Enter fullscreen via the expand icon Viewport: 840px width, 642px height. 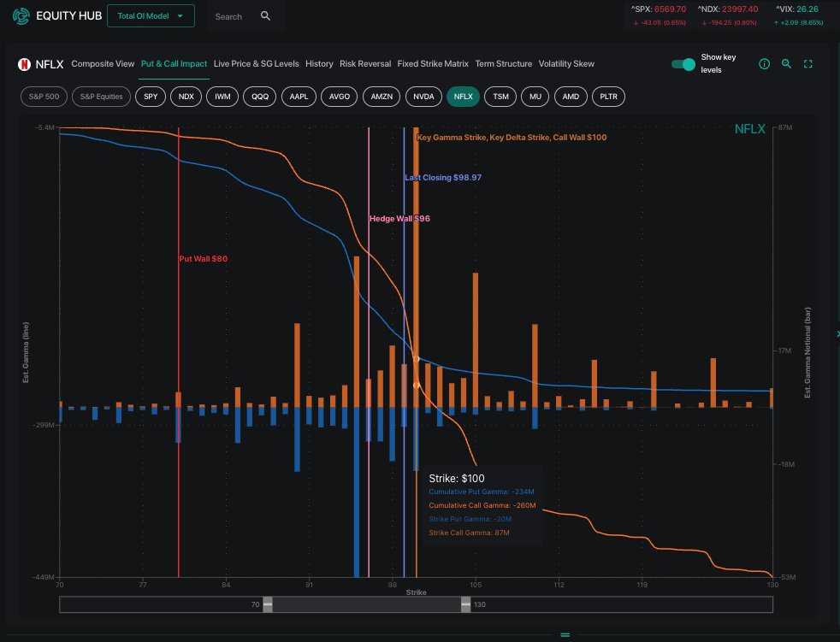(x=807, y=63)
